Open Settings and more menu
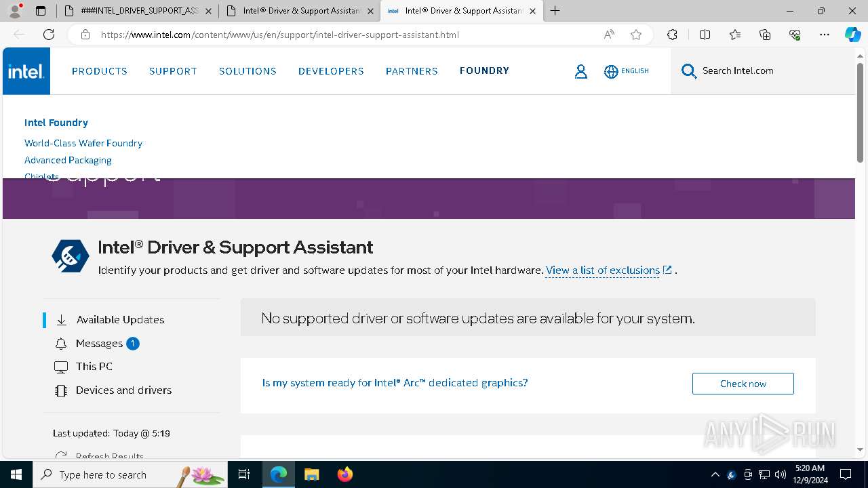The height and width of the screenshot is (488, 868). pyautogui.click(x=825, y=35)
